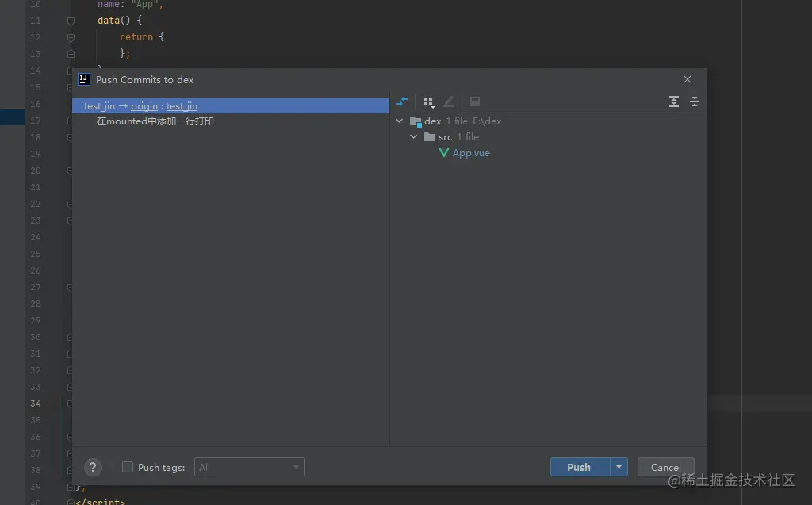
Task: Select the commit 在mounted中添加一行打印
Action: 155,121
